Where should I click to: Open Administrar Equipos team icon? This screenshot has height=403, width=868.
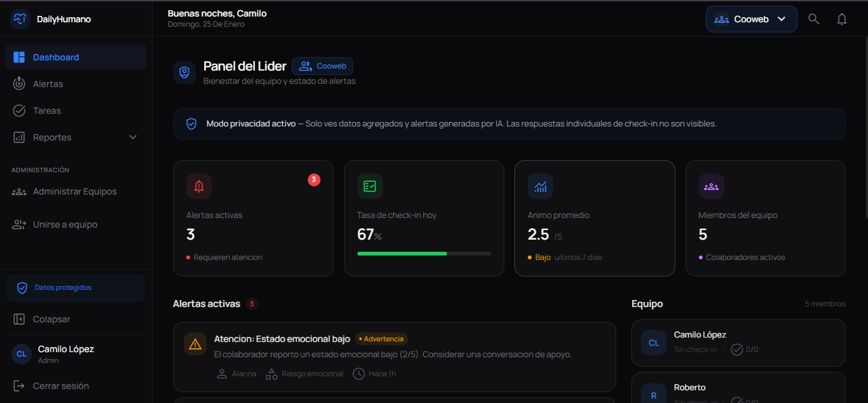18,191
